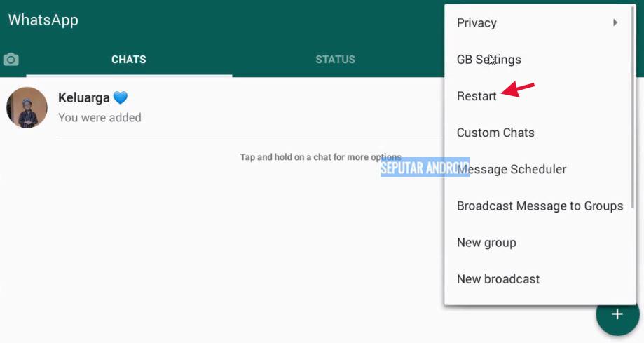Tap the new chat plus button

click(x=617, y=315)
